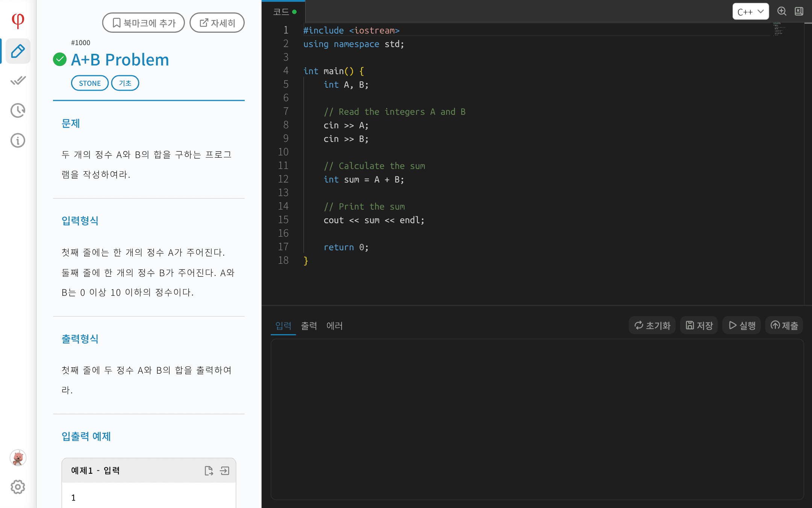Click the STONE difficulty tag
This screenshot has width=812, height=508.
click(x=90, y=83)
